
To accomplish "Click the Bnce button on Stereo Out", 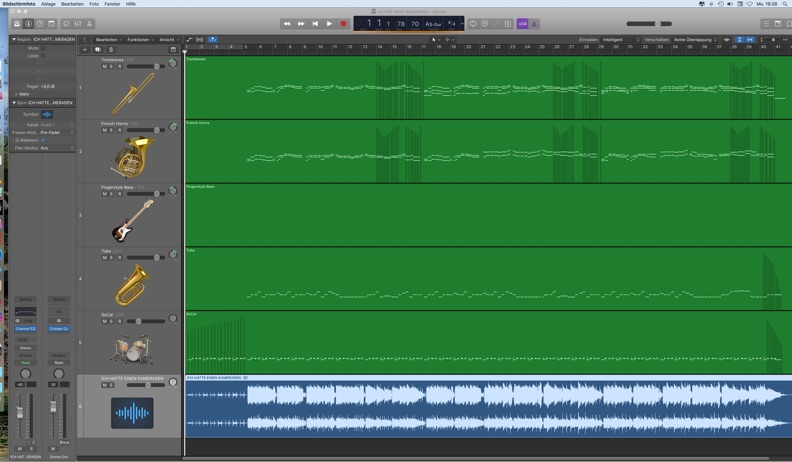I will click(x=64, y=442).
